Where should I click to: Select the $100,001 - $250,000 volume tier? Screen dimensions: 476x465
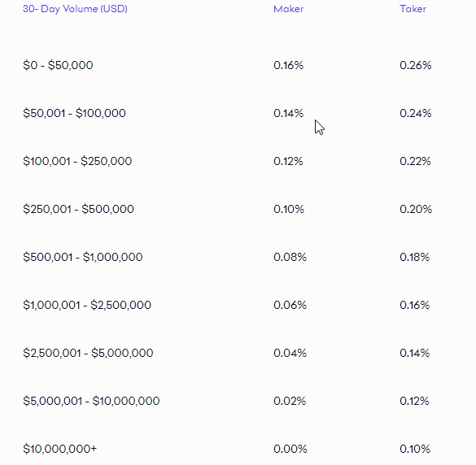[x=77, y=161]
